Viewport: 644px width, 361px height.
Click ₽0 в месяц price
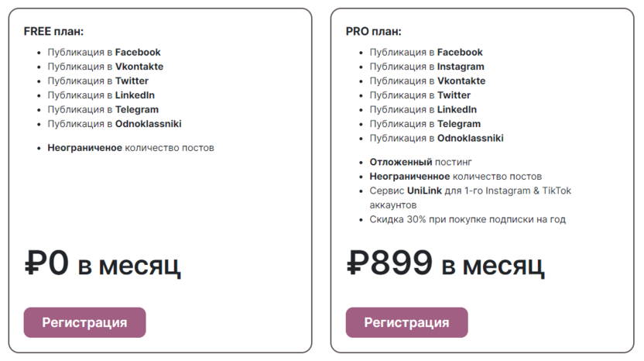coord(103,264)
